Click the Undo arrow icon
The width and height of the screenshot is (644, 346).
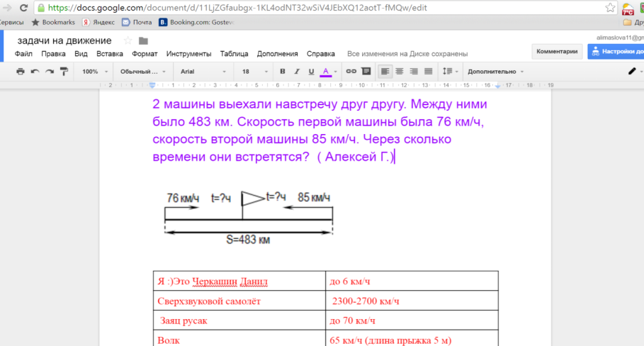point(35,72)
